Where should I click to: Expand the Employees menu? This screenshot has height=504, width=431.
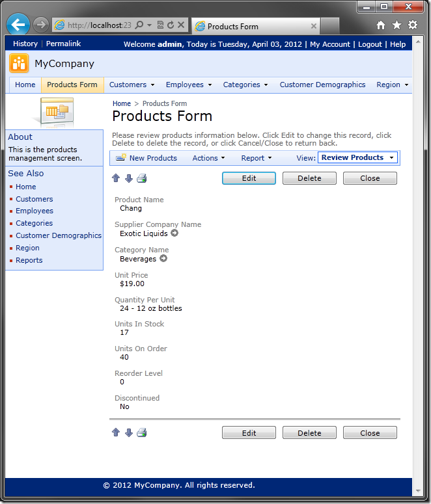[189, 85]
